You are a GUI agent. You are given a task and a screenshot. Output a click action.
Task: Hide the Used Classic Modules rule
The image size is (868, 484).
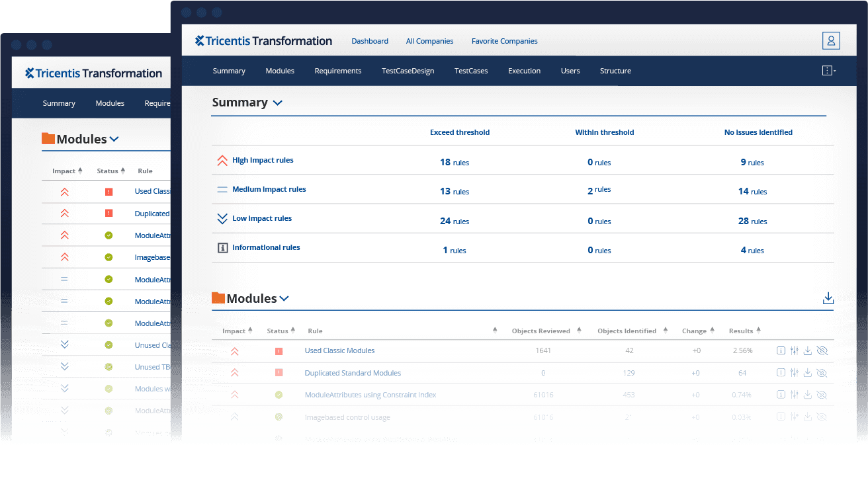point(822,350)
